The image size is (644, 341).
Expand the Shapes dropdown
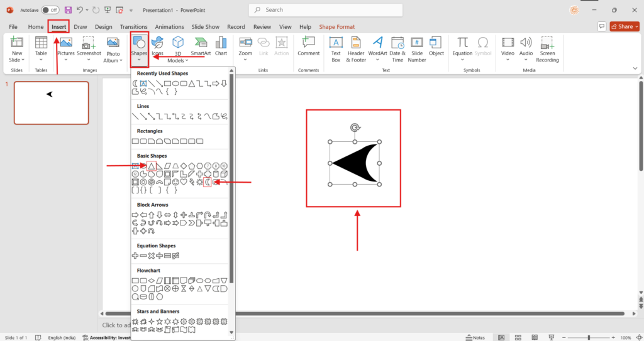(139, 48)
